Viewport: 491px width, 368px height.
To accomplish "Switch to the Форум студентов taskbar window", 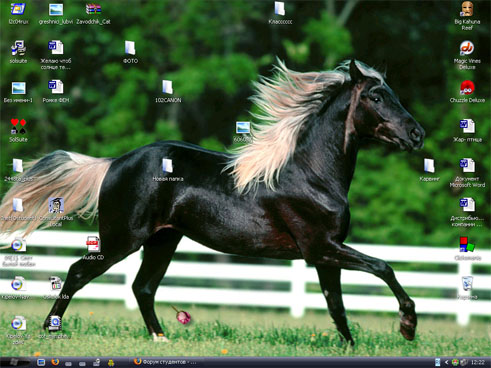I will point(165,362).
